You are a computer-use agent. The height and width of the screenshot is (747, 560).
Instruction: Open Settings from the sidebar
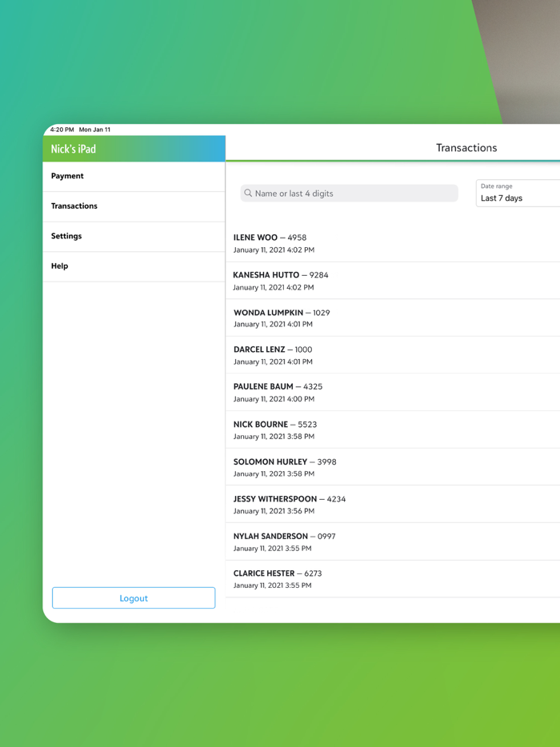pyautogui.click(x=134, y=236)
